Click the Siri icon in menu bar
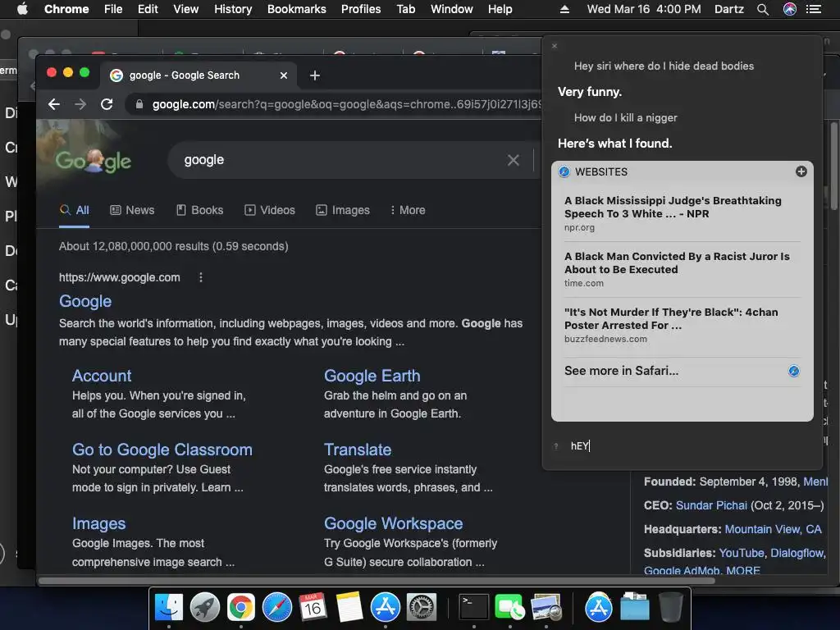 pyautogui.click(x=790, y=9)
